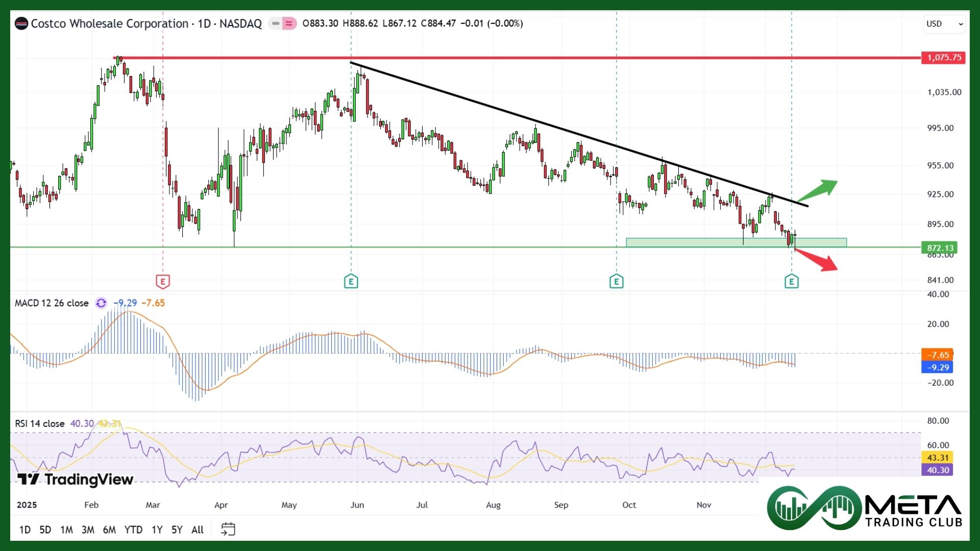Click the MACD 12 26 close label
Viewport: 980px width, 551px height.
(52, 303)
